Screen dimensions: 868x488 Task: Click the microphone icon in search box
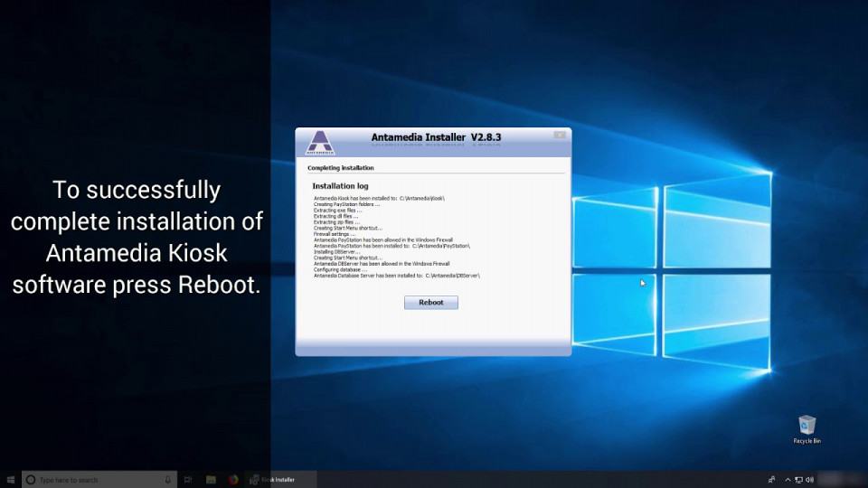click(168, 480)
